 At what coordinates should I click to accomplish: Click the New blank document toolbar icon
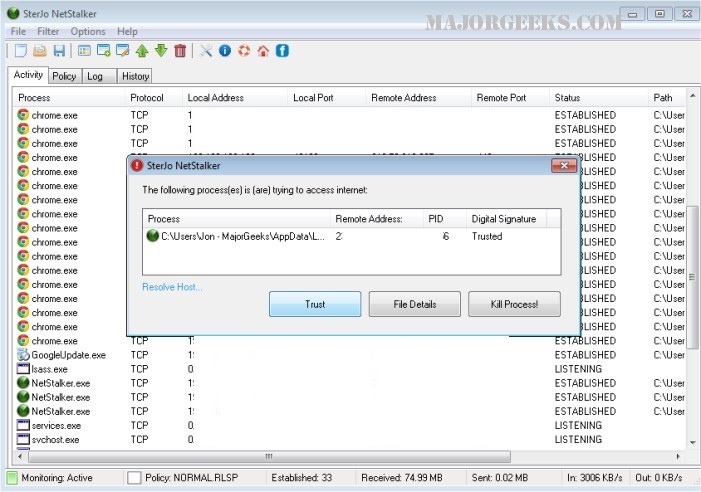[x=21, y=50]
